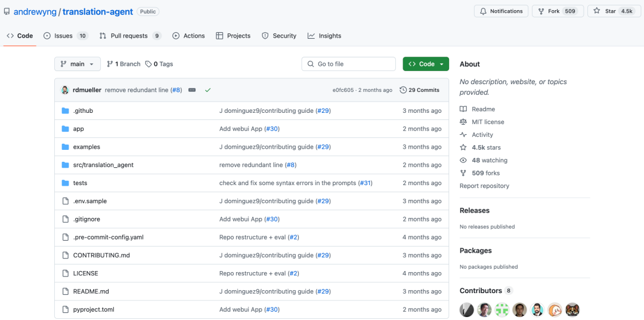Click the last contributor avatar

pyautogui.click(x=572, y=310)
